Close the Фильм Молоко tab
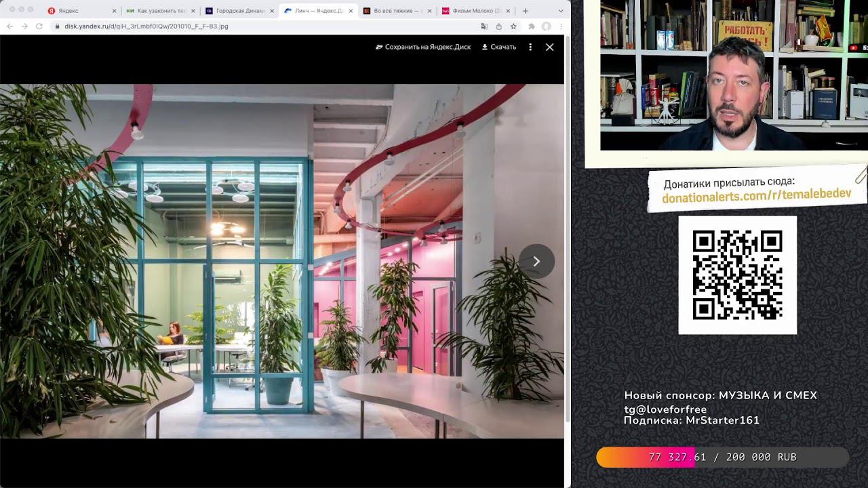The image size is (868, 488). point(508,11)
